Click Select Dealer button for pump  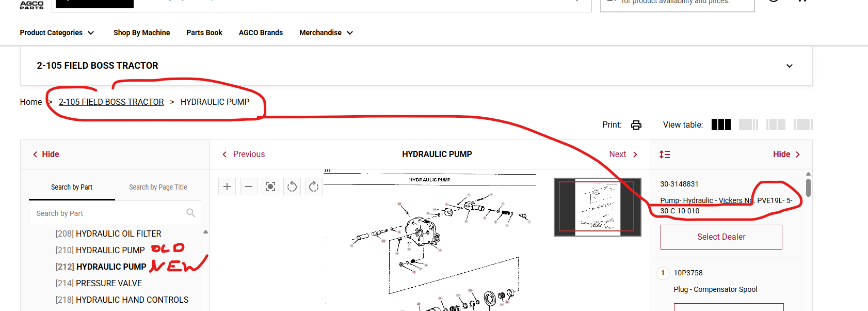tap(721, 237)
